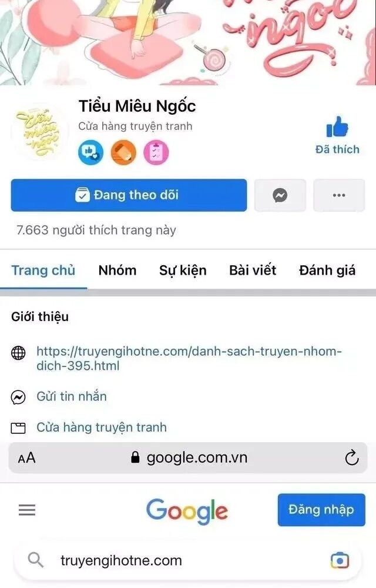Toggle the Đang theo dõi follow button

click(x=129, y=195)
